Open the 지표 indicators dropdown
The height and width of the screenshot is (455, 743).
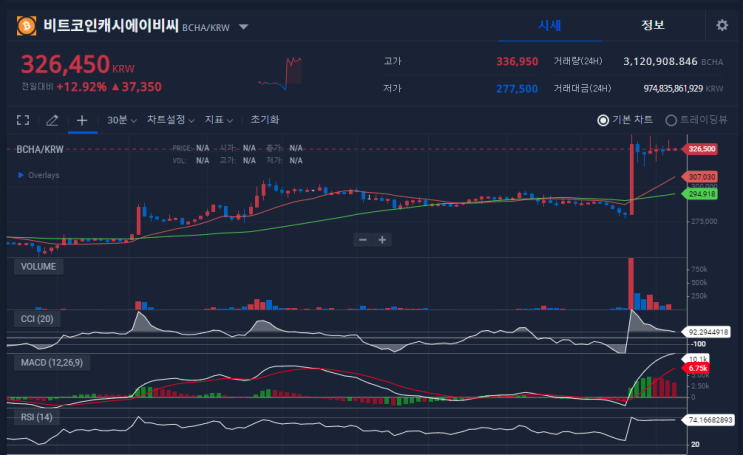(x=219, y=120)
